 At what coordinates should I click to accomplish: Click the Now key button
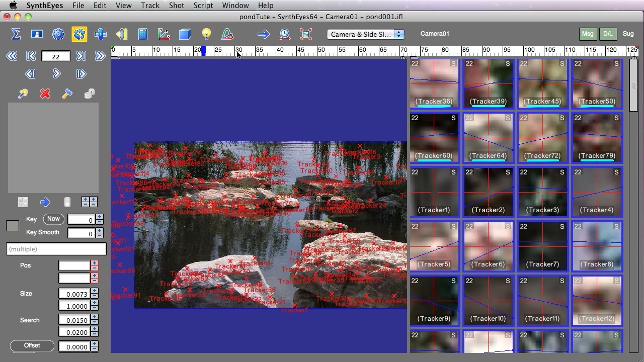pyautogui.click(x=53, y=219)
